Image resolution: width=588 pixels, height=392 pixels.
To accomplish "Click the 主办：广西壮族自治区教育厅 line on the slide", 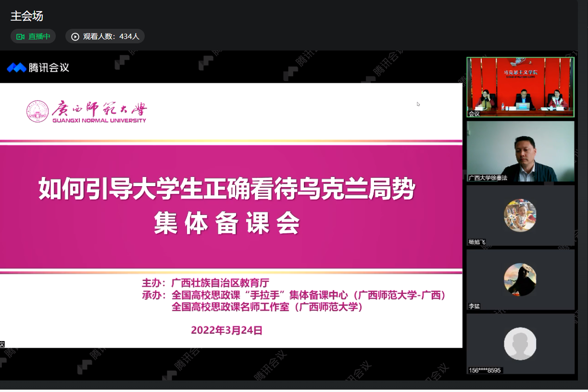I will [209, 283].
